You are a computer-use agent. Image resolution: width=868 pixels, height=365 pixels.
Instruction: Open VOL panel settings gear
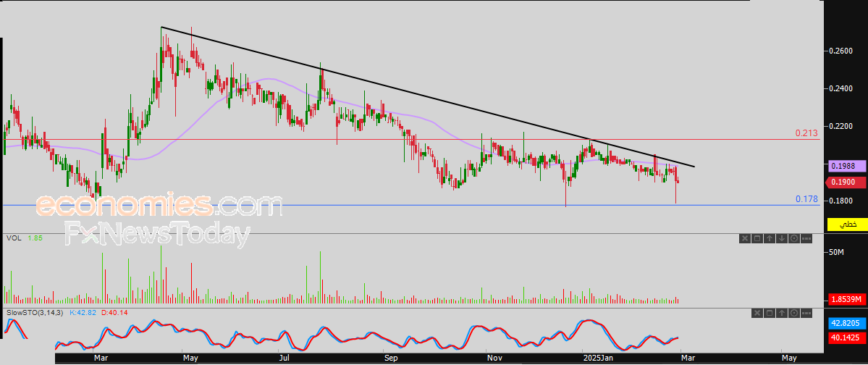coord(794,239)
